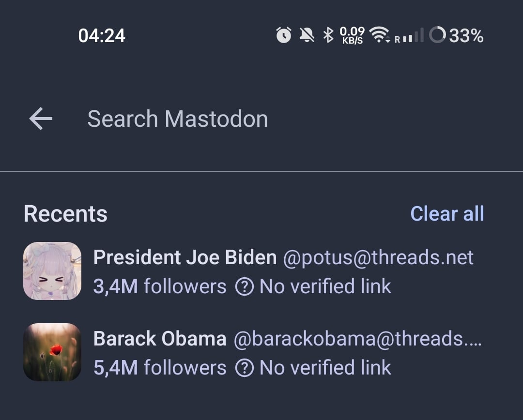This screenshot has width=523, height=420.
Task: Tap the Bluetooth status icon
Action: click(328, 35)
